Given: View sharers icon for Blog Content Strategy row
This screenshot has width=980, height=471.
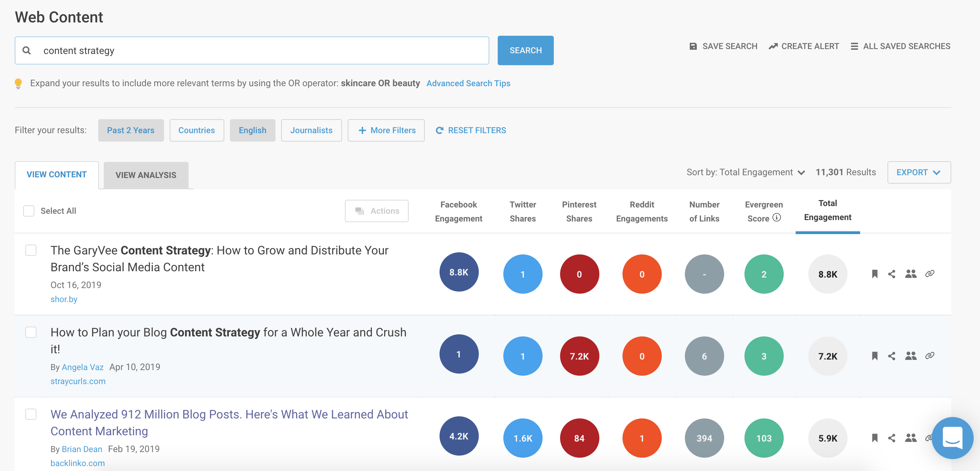Looking at the screenshot, I should pos(910,356).
